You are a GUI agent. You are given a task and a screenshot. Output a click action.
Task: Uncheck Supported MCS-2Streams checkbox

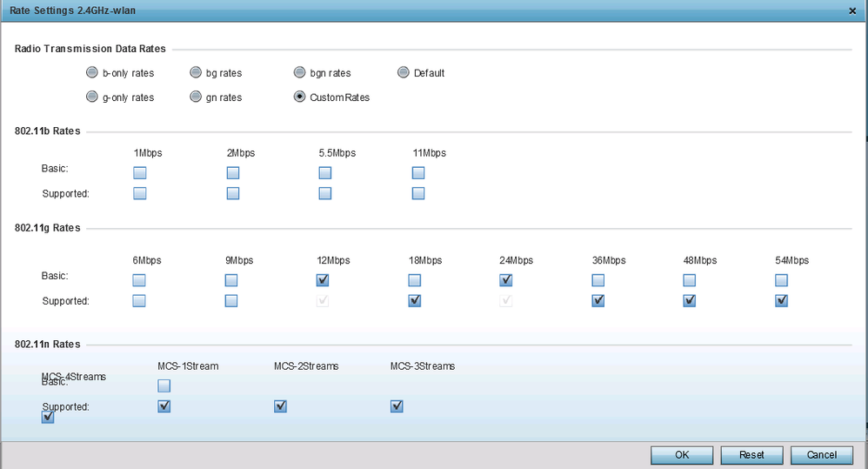[280, 406]
